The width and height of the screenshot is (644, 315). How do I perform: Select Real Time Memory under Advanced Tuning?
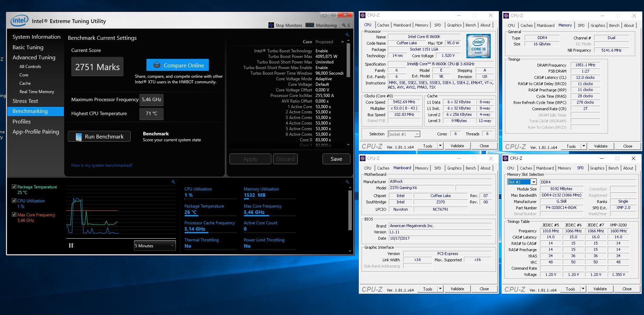(37, 92)
